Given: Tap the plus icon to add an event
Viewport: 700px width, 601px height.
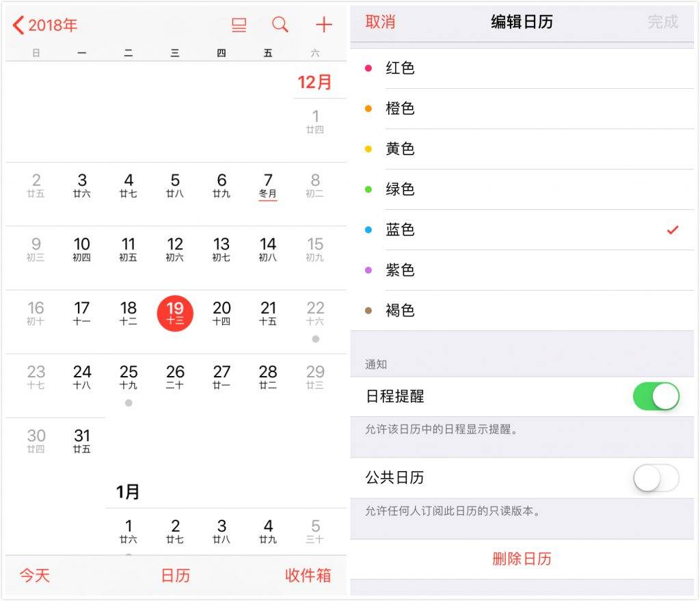Looking at the screenshot, I should (323, 25).
